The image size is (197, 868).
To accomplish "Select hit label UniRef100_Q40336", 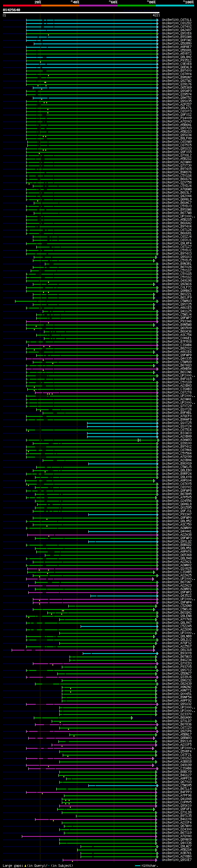I will [x=176, y=843].
